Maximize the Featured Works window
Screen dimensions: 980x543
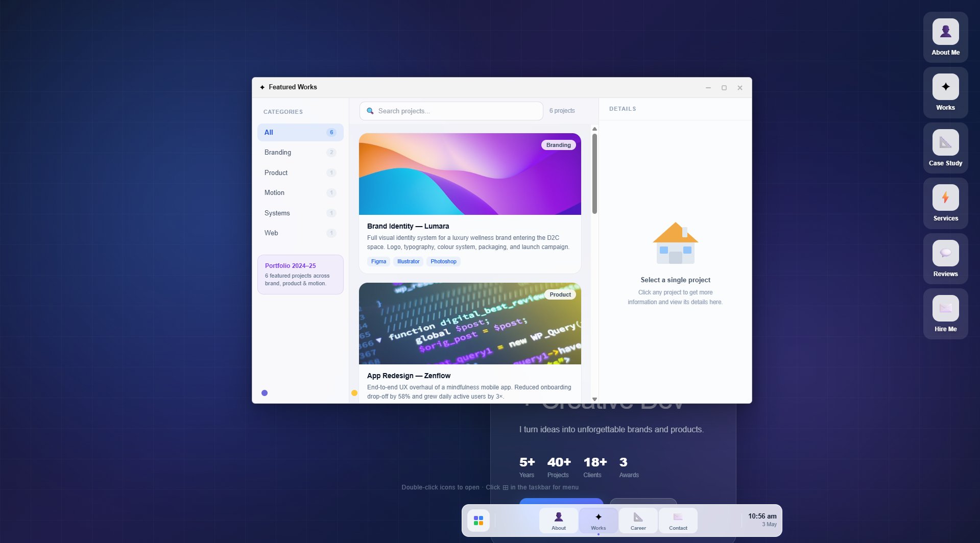click(724, 88)
